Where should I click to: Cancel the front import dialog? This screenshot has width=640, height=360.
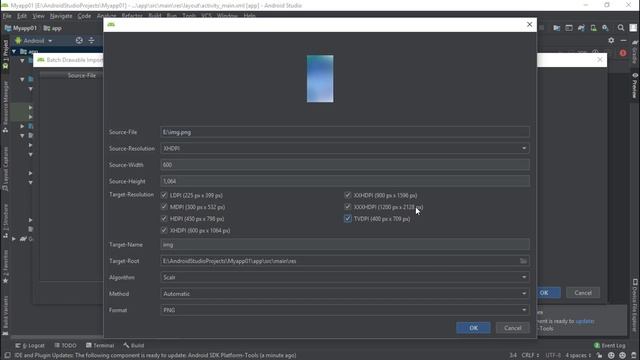coord(513,328)
